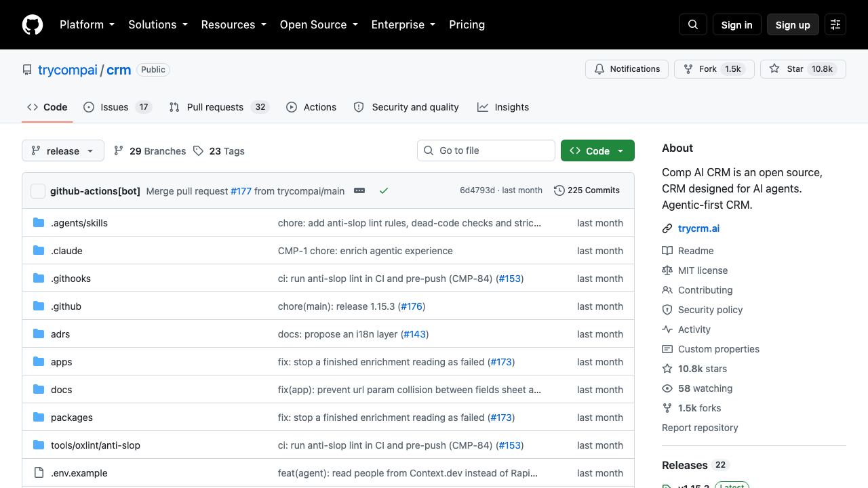Click the docs folder icon
The width and height of the screenshot is (868, 488).
click(39, 390)
